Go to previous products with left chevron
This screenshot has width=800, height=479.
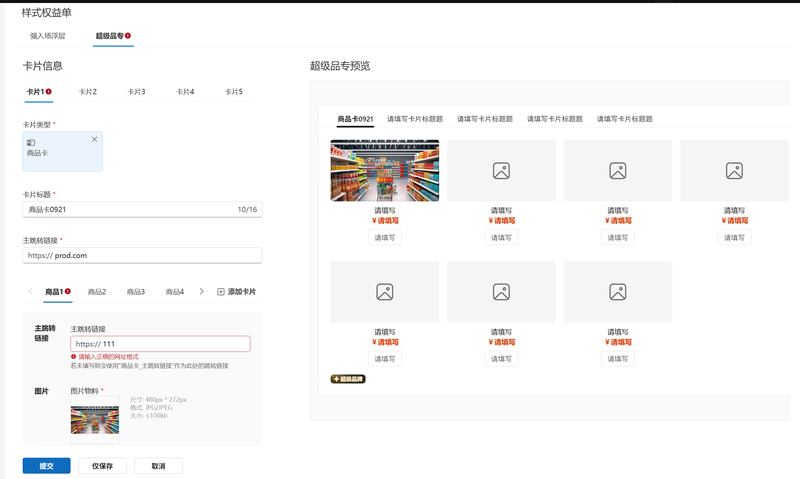point(30,291)
